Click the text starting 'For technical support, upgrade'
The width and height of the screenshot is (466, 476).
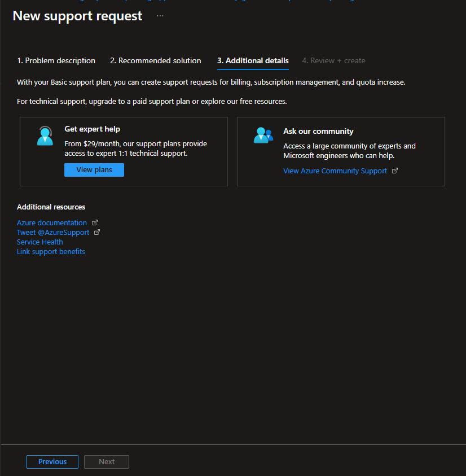pos(152,102)
